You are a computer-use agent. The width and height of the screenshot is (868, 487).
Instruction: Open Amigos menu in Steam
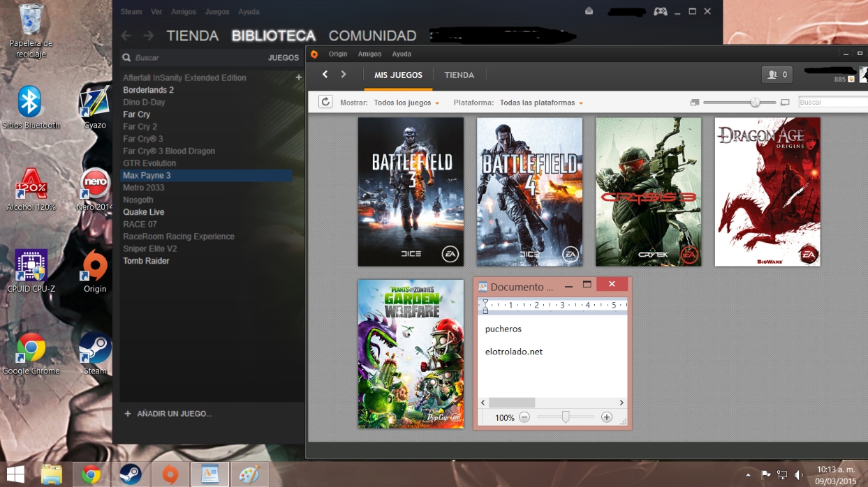[x=184, y=12]
